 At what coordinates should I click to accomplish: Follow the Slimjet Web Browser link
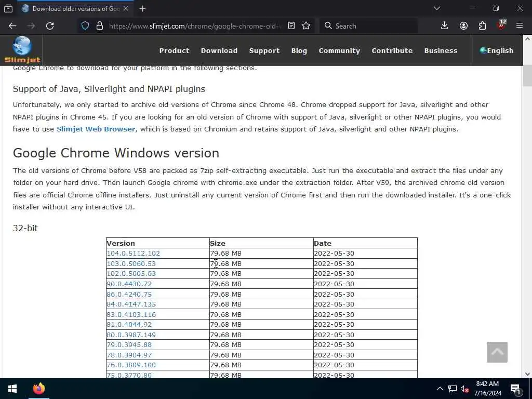click(96, 129)
